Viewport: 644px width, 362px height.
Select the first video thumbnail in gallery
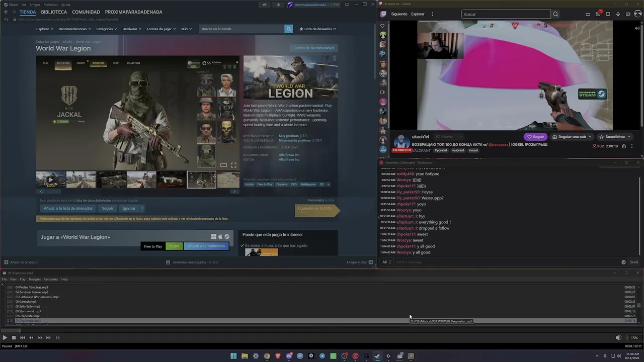[51, 179]
